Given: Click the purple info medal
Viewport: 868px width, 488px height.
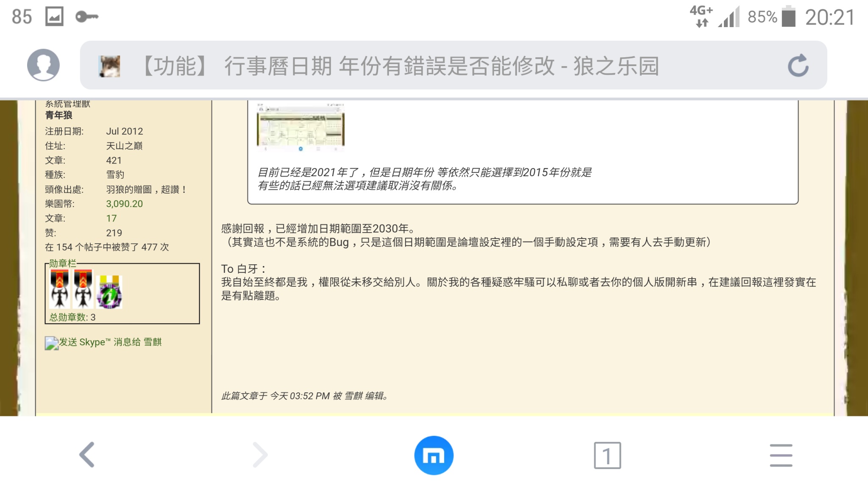Looking at the screenshot, I should (x=109, y=292).
